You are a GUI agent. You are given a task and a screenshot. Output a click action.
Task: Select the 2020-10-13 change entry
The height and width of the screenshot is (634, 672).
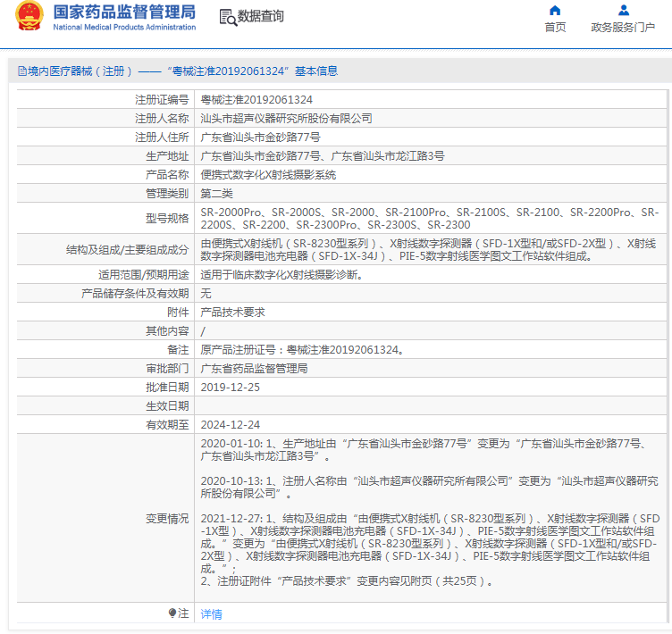pos(430,488)
